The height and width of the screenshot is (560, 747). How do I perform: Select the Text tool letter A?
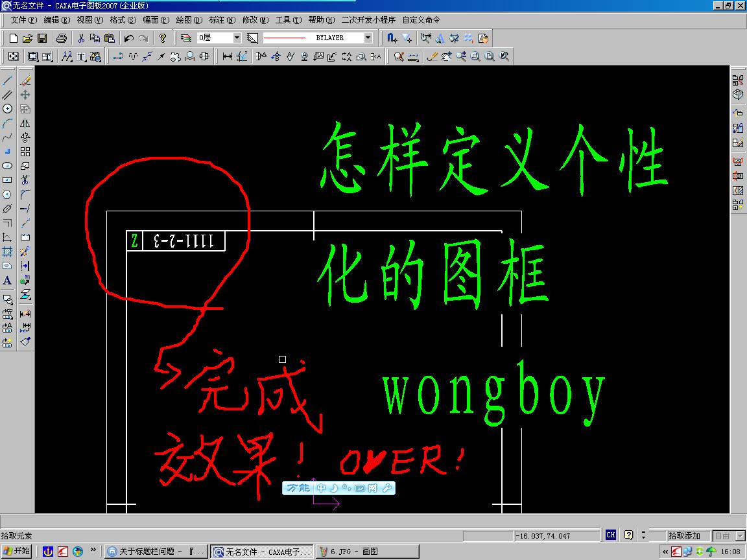pos(7,280)
